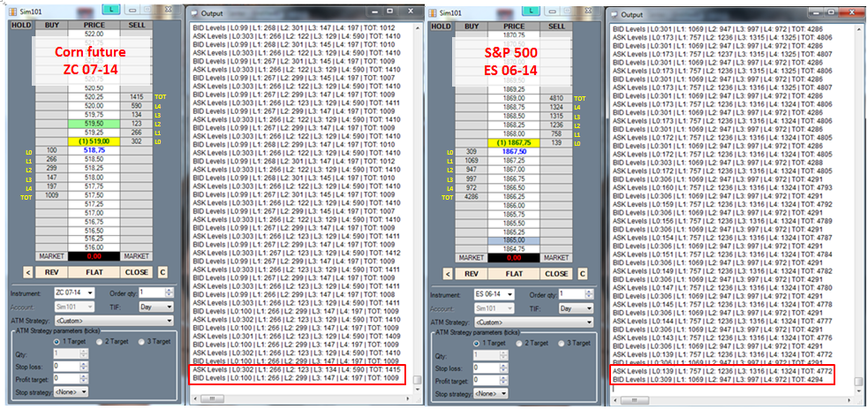Click the sell-side MARKET button in corn DOM
The image size is (868, 410).
point(136,256)
